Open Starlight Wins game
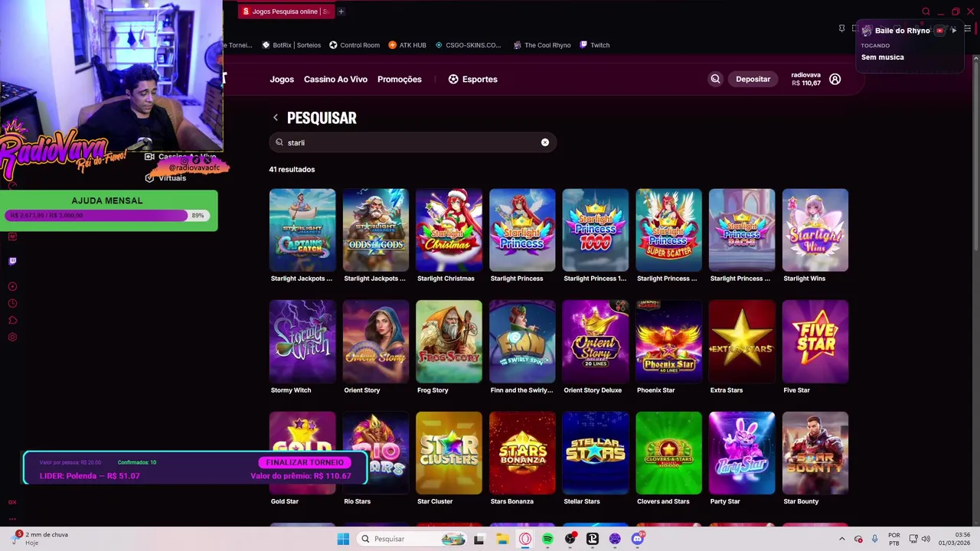Screen dimensions: 980x551 (815, 230)
